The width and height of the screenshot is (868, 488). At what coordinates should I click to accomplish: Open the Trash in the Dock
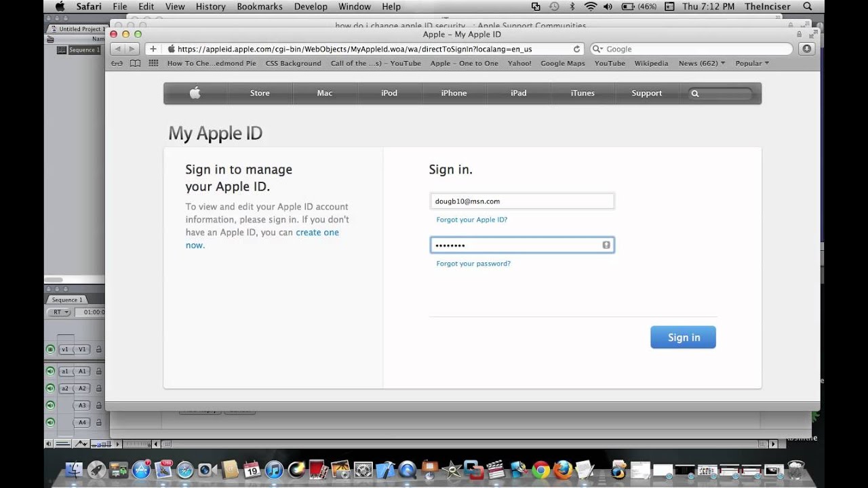coord(795,470)
